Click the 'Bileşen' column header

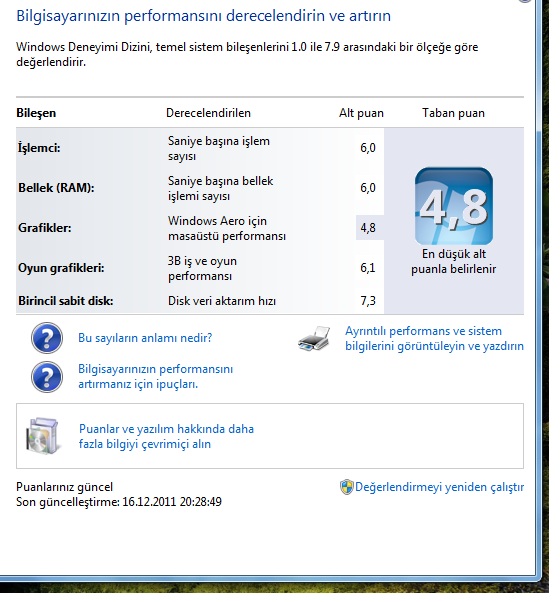[36, 113]
